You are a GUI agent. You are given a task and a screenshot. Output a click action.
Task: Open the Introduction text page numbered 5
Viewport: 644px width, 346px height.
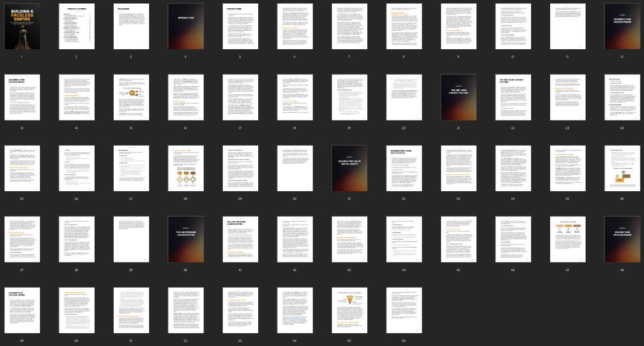pyautogui.click(x=240, y=27)
